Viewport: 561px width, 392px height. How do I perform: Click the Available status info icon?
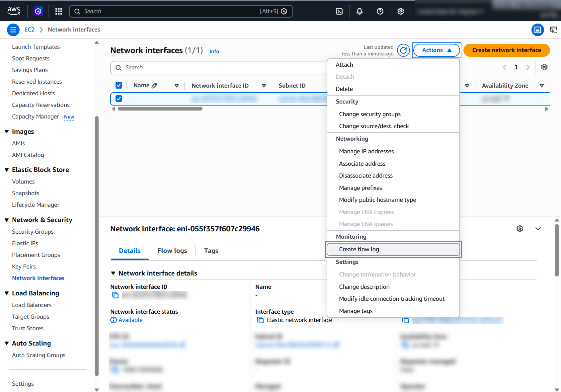(114, 320)
